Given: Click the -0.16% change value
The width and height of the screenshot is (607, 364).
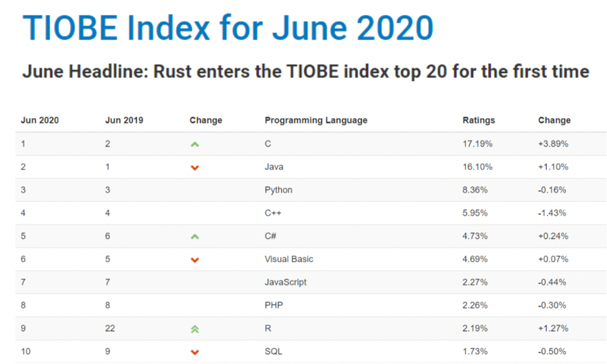Looking at the screenshot, I should coord(552,190).
